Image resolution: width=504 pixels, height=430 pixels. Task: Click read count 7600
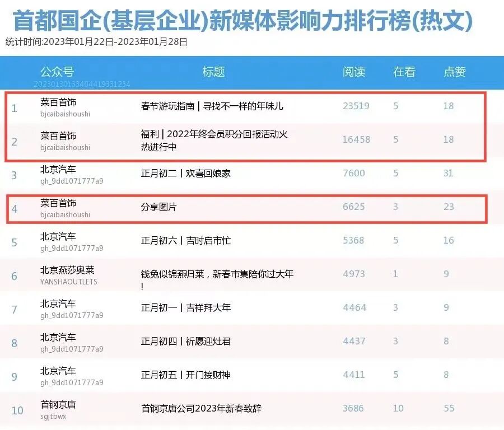354,173
